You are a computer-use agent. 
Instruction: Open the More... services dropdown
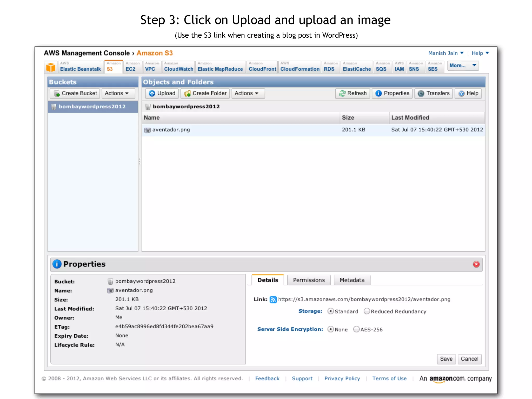point(463,66)
